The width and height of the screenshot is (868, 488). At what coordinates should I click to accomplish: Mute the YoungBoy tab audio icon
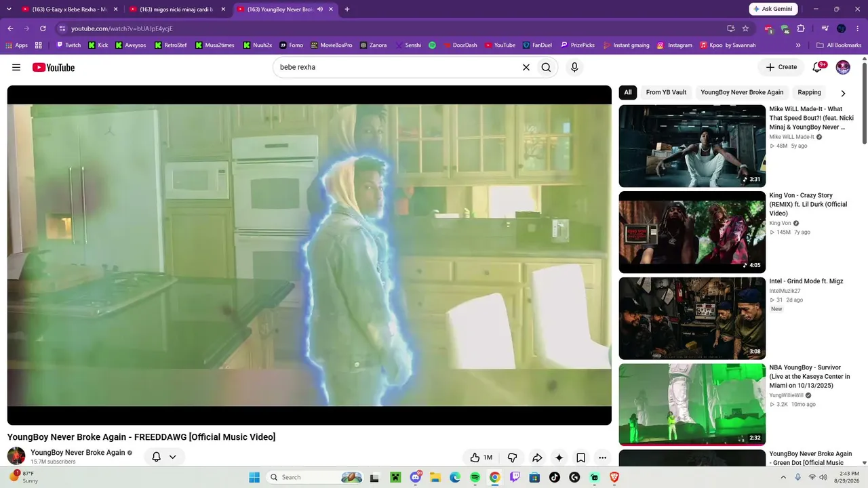click(x=319, y=9)
